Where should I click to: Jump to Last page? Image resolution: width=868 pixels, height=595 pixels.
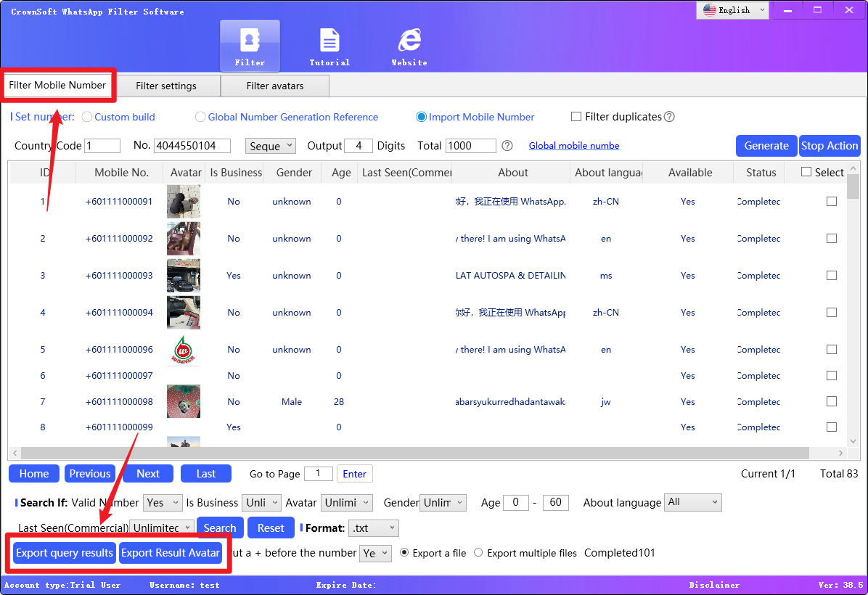(x=206, y=474)
